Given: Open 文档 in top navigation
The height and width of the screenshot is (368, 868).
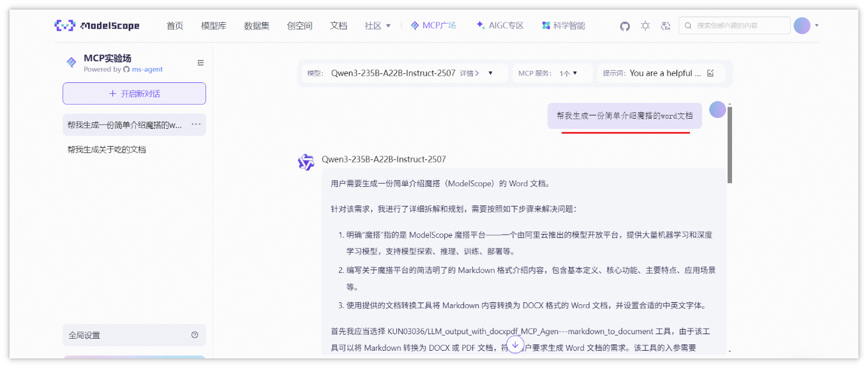Looking at the screenshot, I should pyautogui.click(x=338, y=26).
